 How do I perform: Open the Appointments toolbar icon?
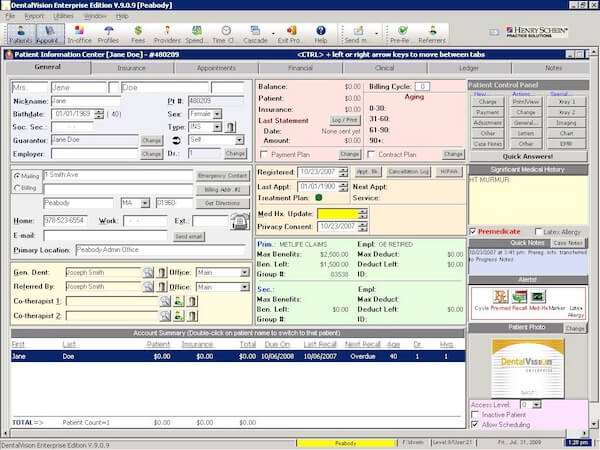coord(50,34)
